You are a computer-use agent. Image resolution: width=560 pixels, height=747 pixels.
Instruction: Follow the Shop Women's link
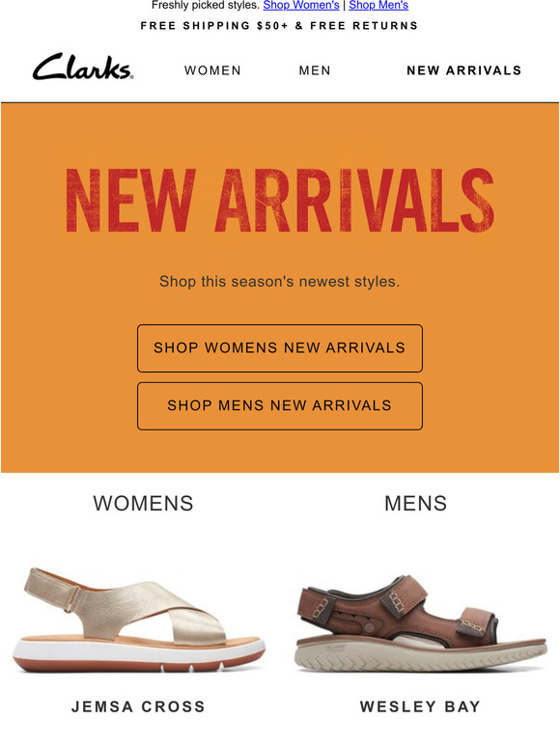[x=301, y=5]
